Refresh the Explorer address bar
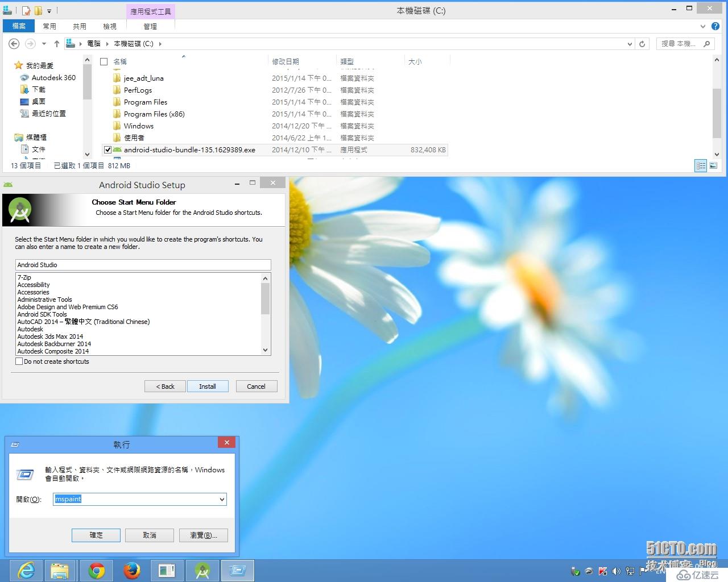This screenshot has height=582, width=728. 642,44
